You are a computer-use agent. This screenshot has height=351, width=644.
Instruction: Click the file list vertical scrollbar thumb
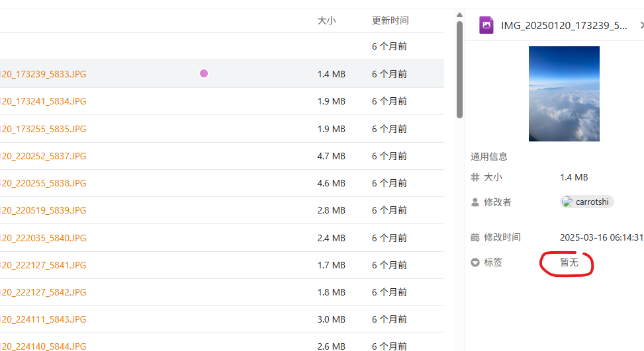459,69
